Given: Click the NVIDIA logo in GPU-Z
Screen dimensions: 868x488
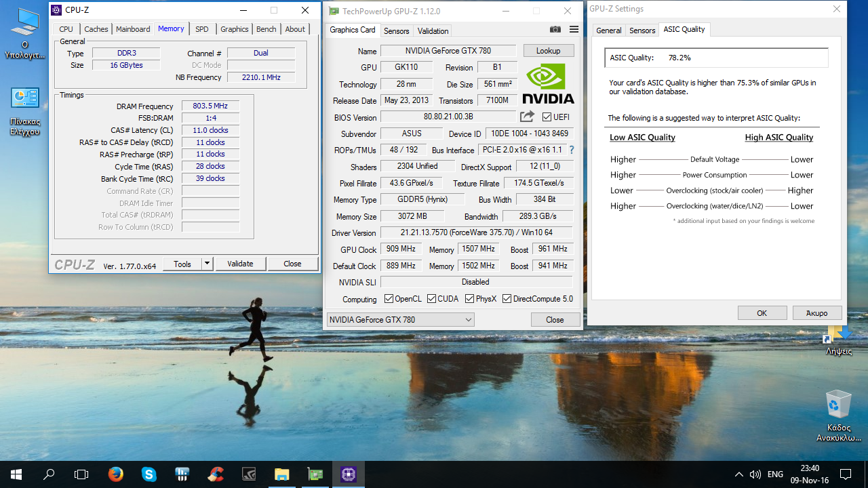Looking at the screenshot, I should tap(549, 83).
